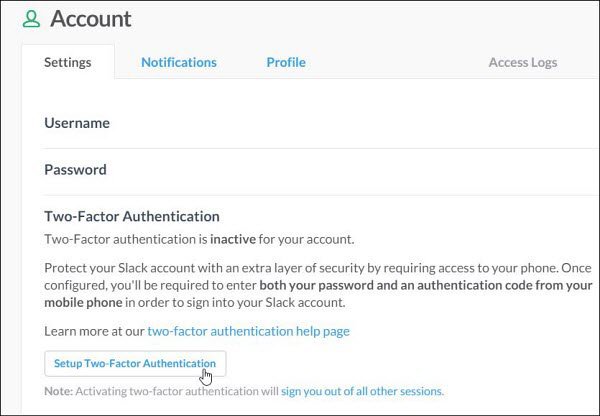Screen dimensions: 600x416
Task: Click the bold mobile phone text
Action: 83,302
